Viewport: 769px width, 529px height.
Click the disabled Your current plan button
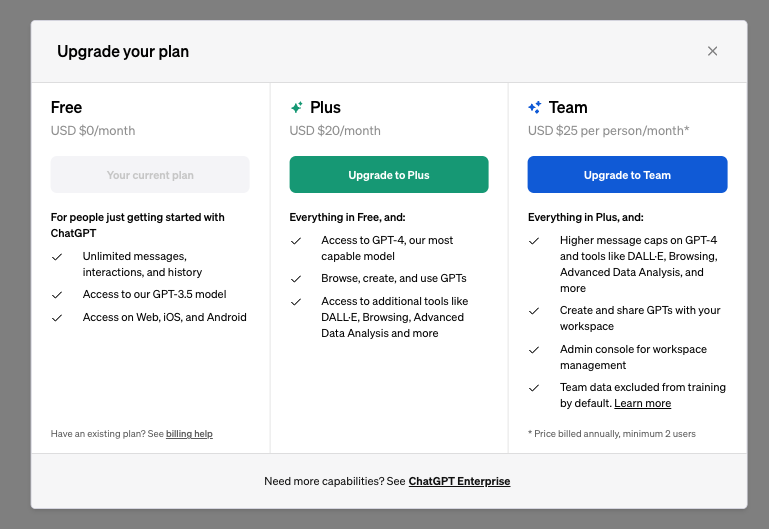150,175
